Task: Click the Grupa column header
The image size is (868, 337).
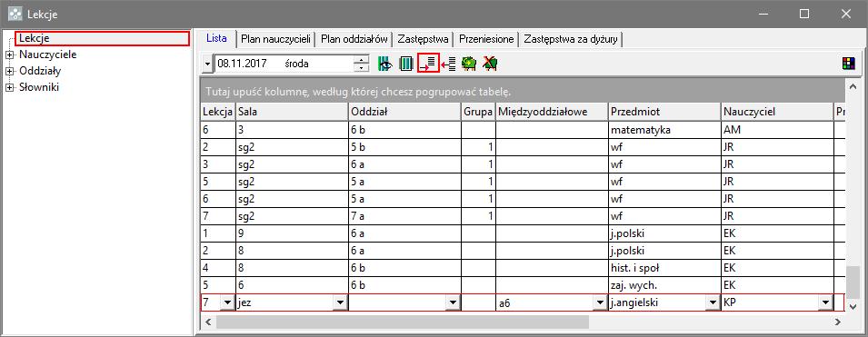Action: point(479,112)
